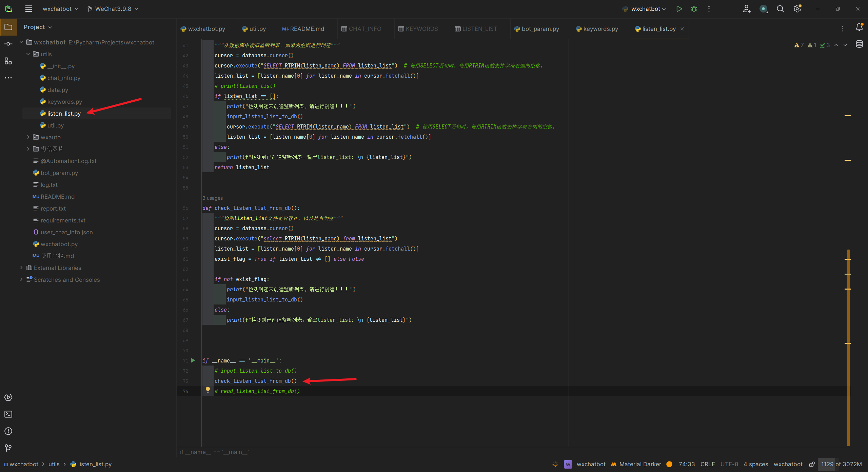Image resolution: width=868 pixels, height=472 pixels.
Task: Open more run actions menu
Action: click(709, 9)
